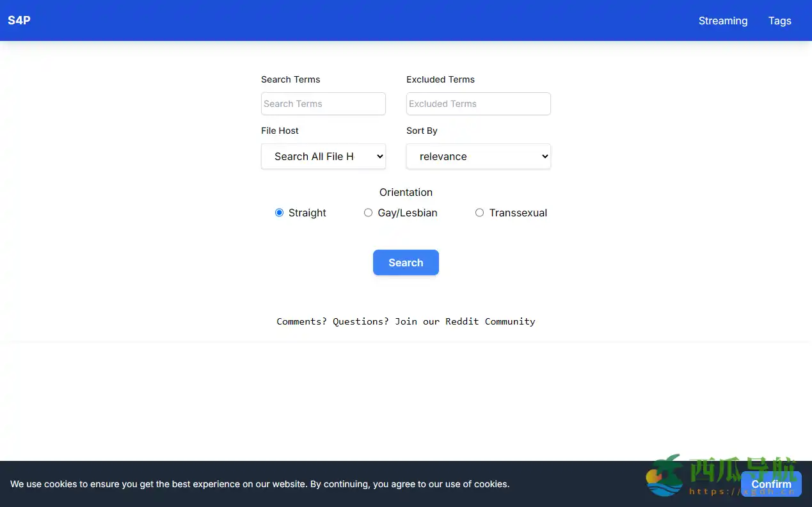Select the Transsexual radio button
Image resolution: width=812 pixels, height=507 pixels.
(479, 213)
